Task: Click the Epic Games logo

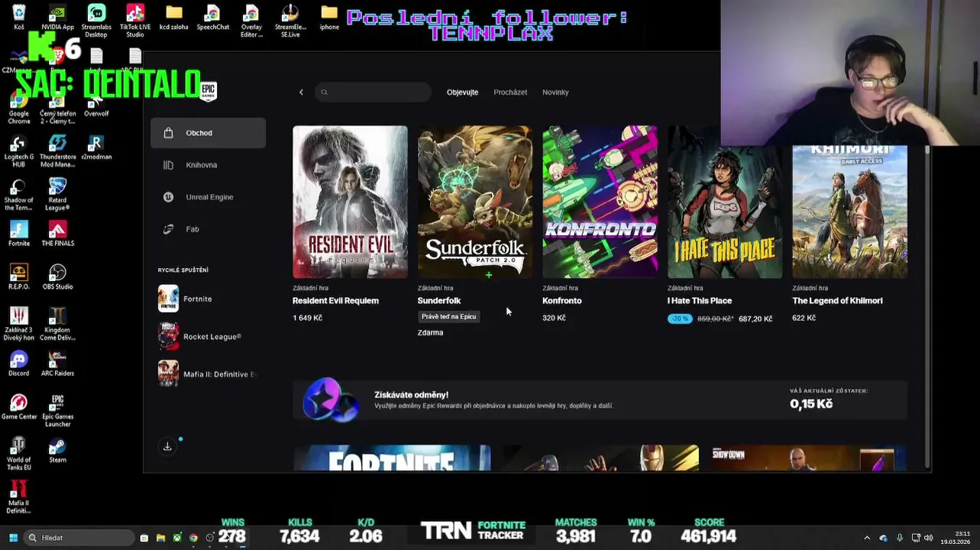Action: 209,91
